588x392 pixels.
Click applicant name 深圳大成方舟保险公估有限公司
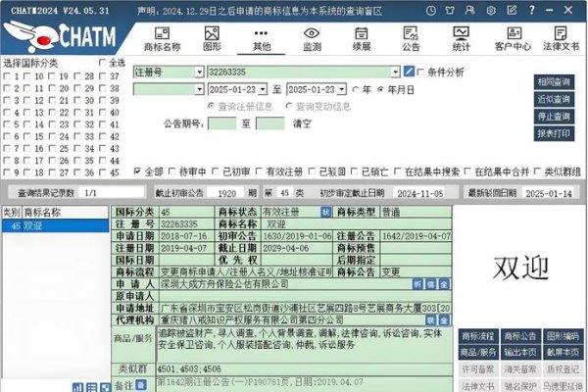coord(224,284)
